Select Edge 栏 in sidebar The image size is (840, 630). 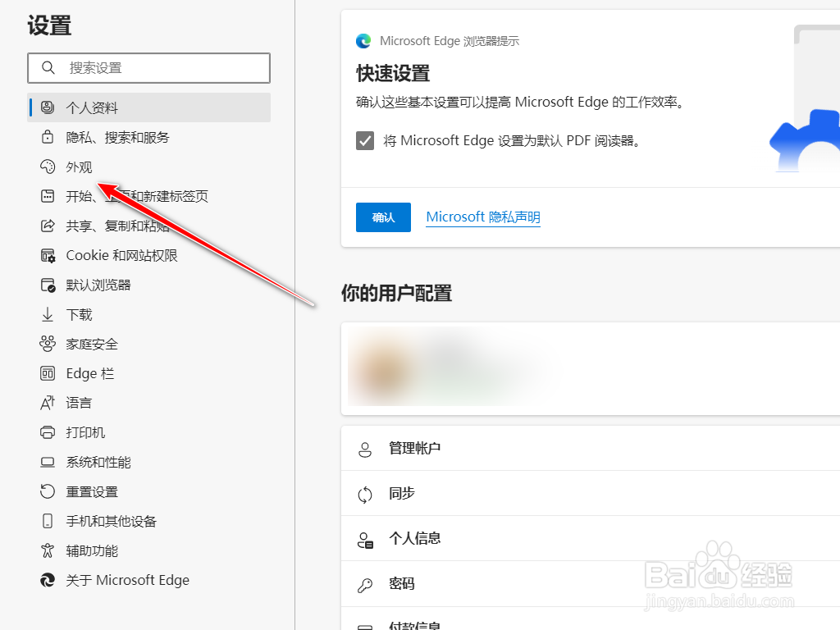[149, 373]
